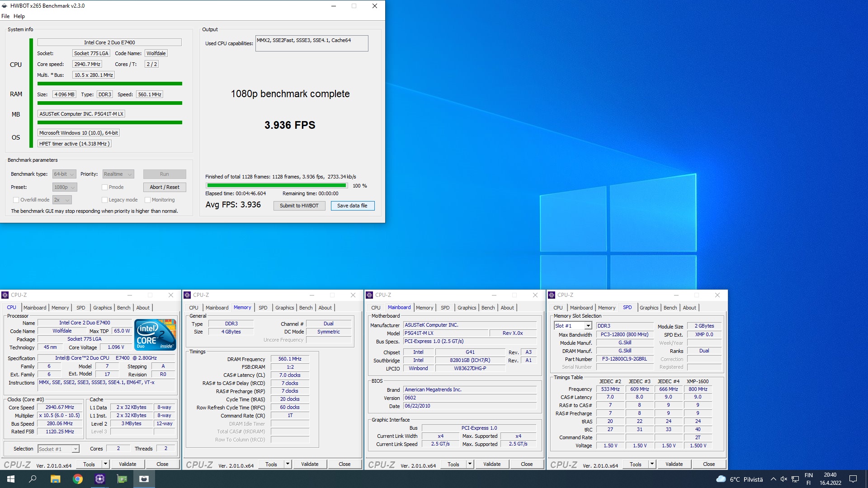Click Southbridge 82801GB (ICH7/R) value
This screenshot has height=488, width=868.
[470, 361]
